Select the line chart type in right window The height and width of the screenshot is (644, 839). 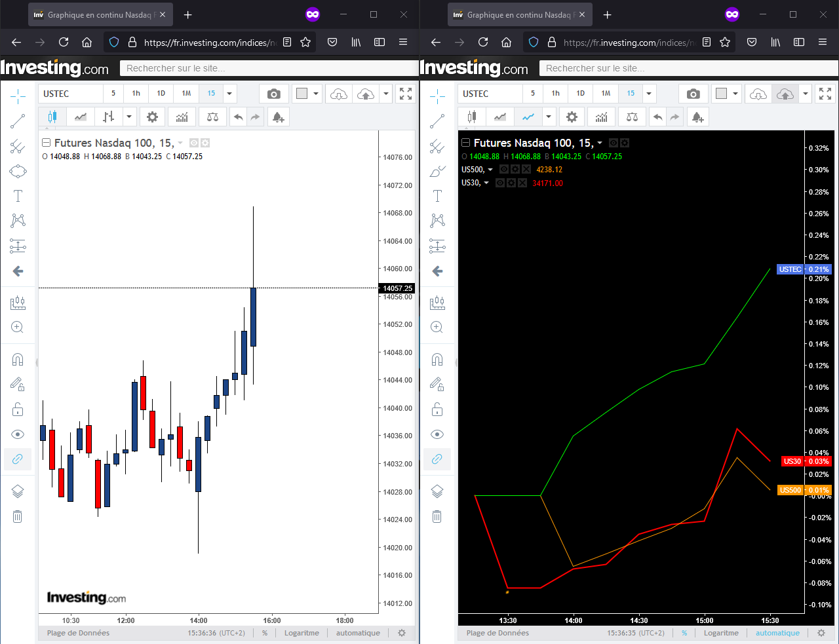click(528, 117)
